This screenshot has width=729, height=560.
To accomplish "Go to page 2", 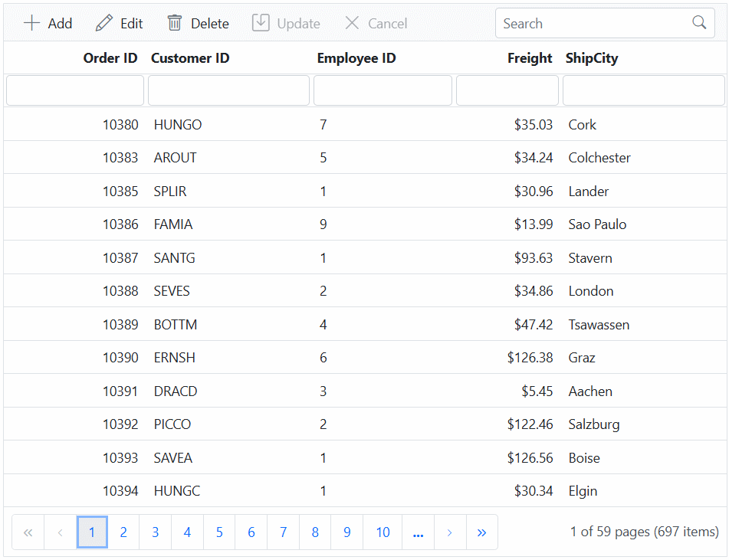I will (x=123, y=532).
